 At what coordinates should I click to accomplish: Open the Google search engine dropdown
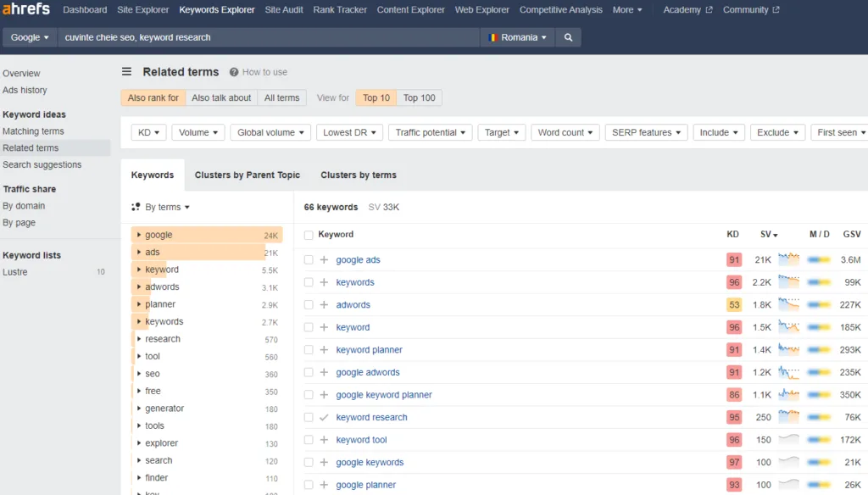30,37
